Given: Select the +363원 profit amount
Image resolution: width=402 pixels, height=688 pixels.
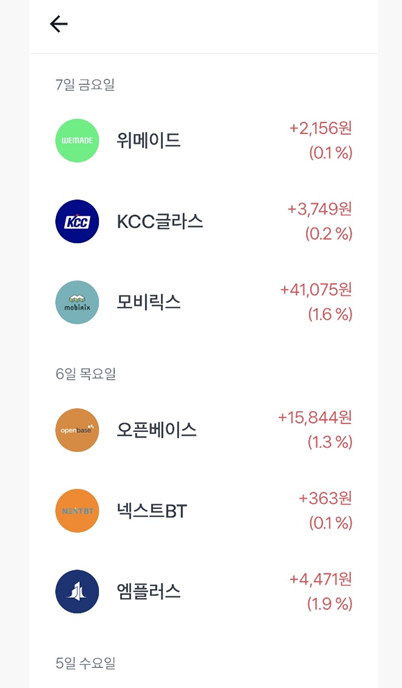Looking at the screenshot, I should 326,498.
